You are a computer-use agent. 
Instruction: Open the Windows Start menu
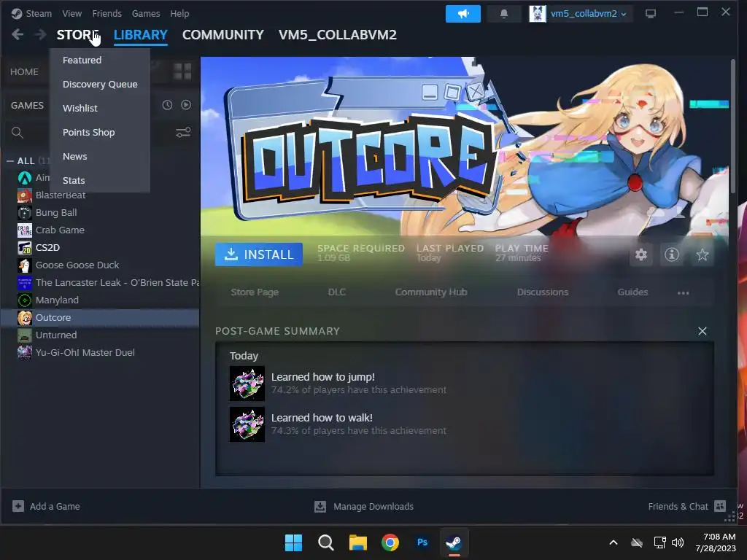(293, 542)
